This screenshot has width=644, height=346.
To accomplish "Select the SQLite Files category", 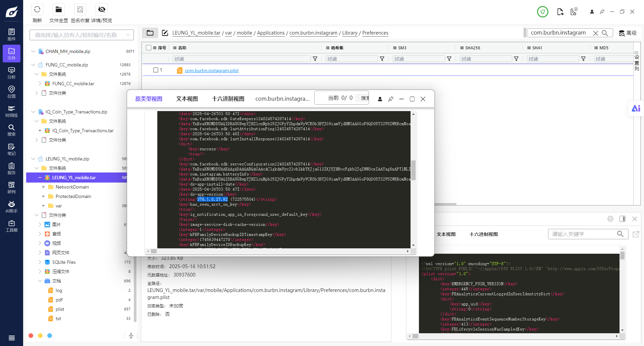I will 64,262.
